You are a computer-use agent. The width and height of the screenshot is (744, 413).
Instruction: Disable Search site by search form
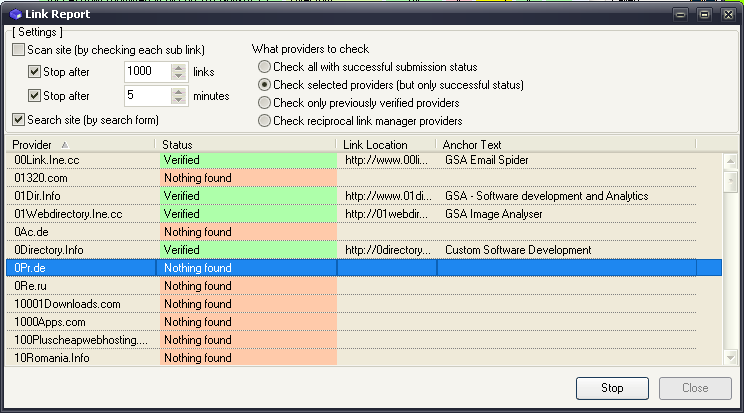[x=19, y=120]
